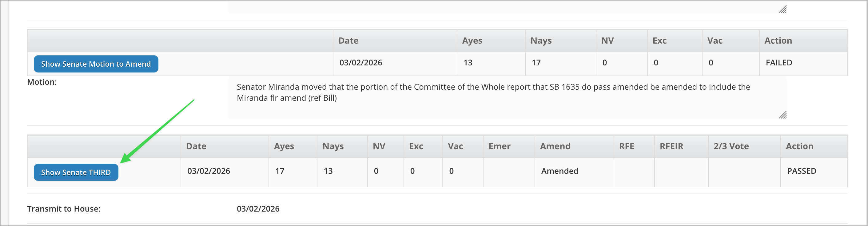Select the PASSED action cell
This screenshot has width=868, height=226.
point(801,171)
